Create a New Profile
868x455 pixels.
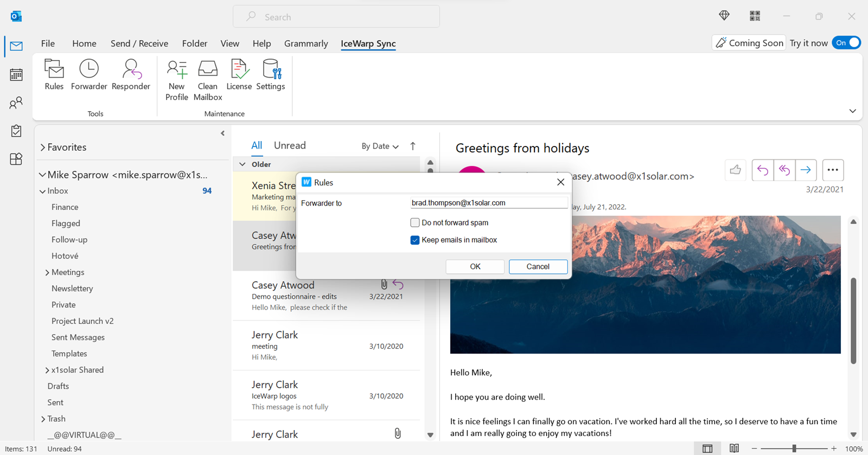click(x=177, y=80)
